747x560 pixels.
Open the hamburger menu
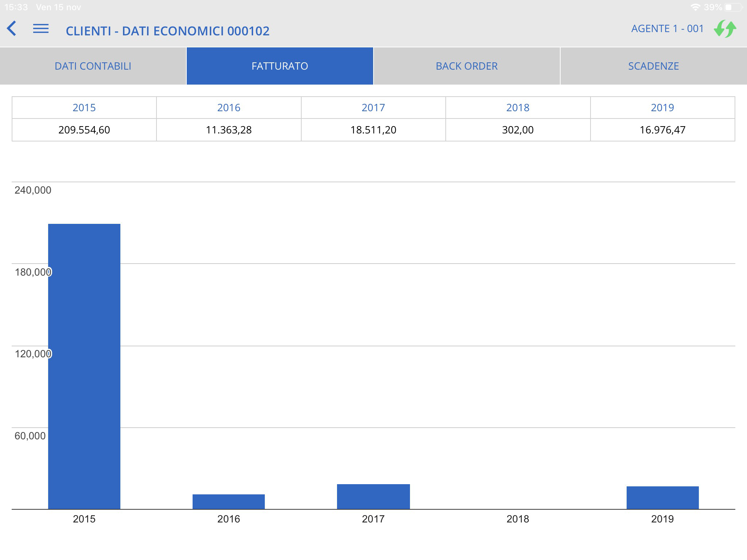41,28
